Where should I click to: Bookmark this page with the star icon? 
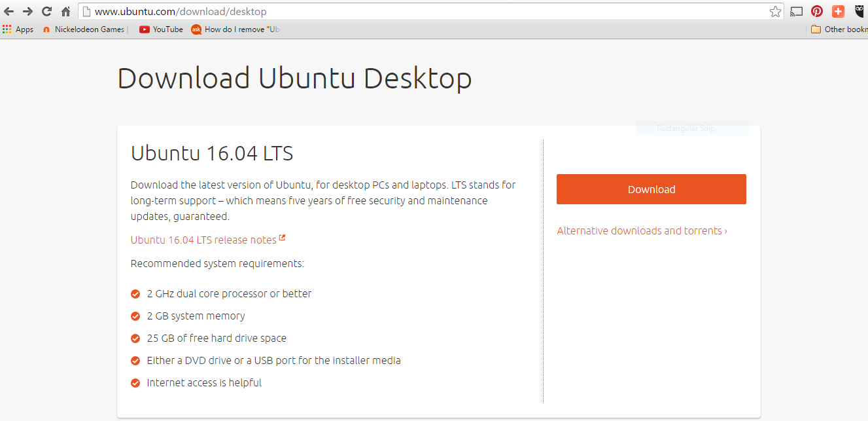coord(775,11)
